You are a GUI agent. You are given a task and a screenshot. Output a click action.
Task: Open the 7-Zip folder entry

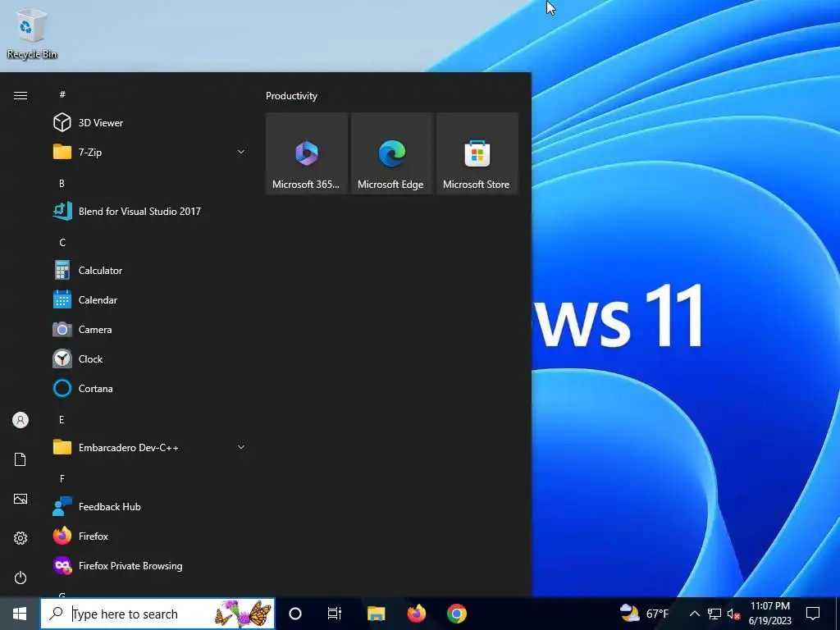pyautogui.click(x=150, y=152)
